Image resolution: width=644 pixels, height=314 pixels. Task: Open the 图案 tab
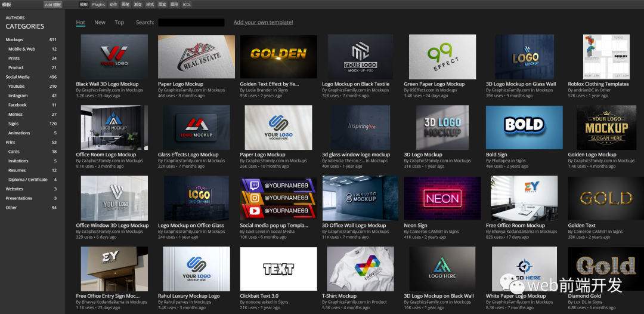[x=162, y=5]
